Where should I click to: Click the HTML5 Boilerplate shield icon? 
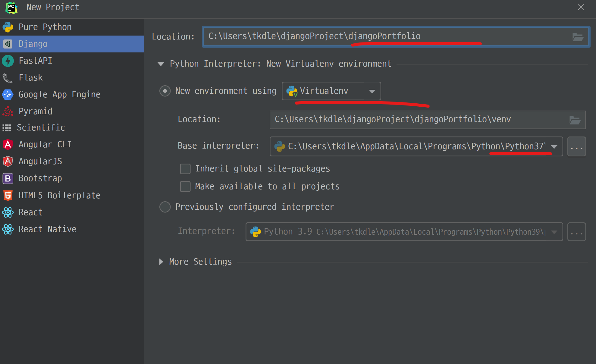8,196
